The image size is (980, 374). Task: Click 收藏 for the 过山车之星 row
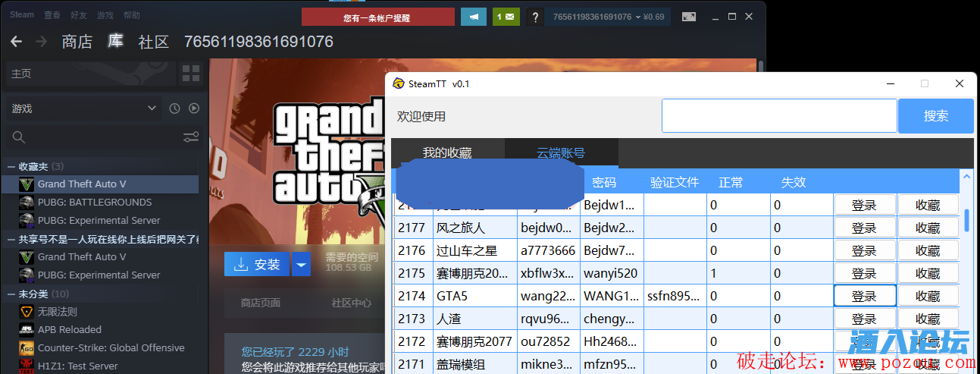pyautogui.click(x=928, y=250)
